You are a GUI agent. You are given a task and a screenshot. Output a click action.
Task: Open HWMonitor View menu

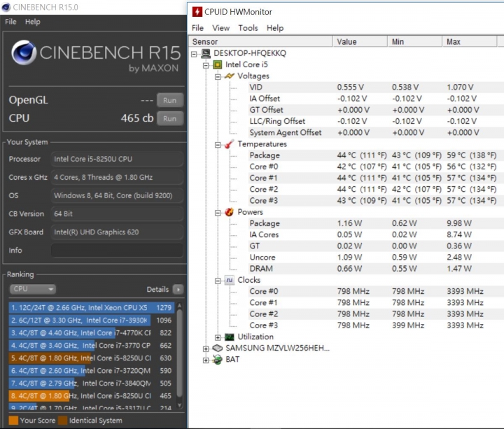pyautogui.click(x=220, y=28)
